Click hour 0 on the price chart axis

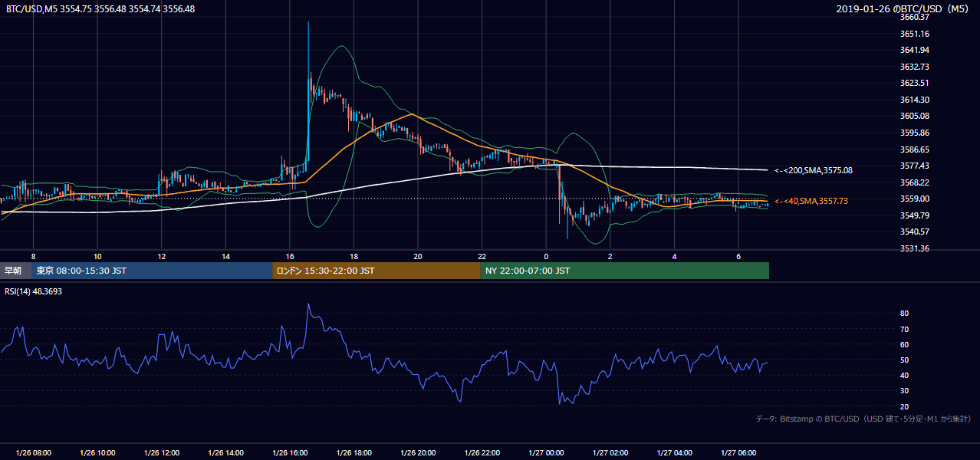[545, 255]
